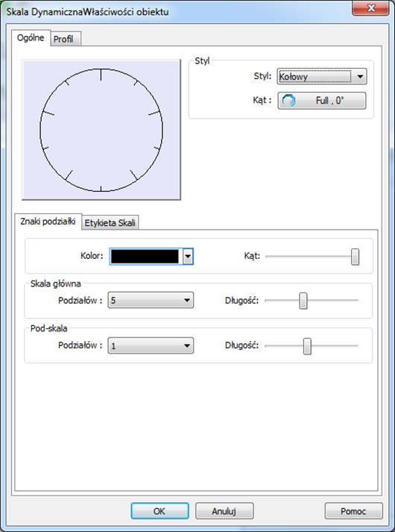
Task: Expand the Kolor dropdown arrow
Action: (x=188, y=256)
